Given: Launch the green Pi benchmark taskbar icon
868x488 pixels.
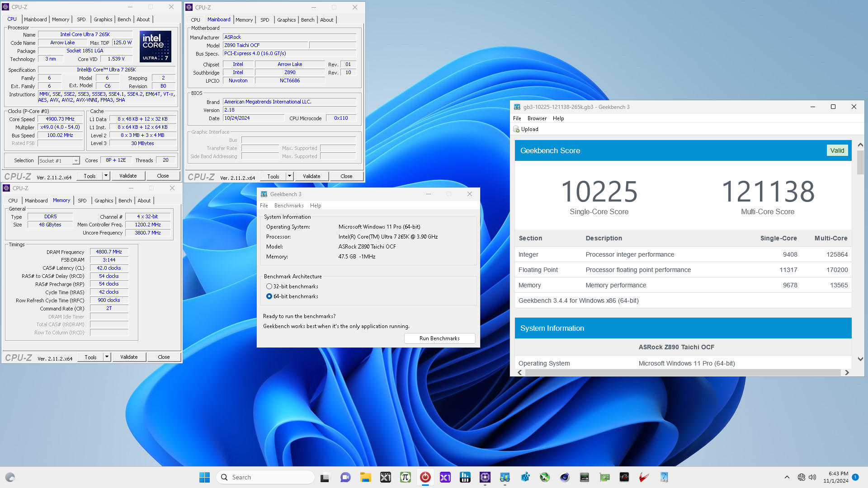Looking at the screenshot, I should point(406,477).
